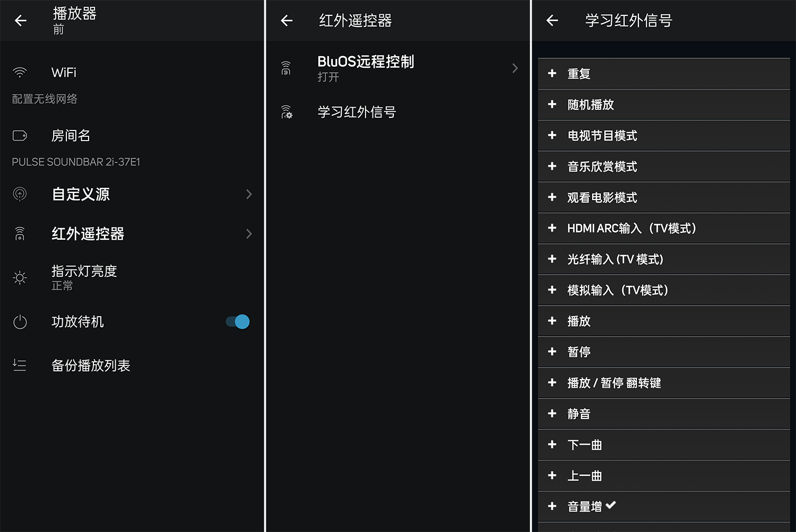The width and height of the screenshot is (796, 532).
Task: Tap the playlist icon beside 备份播放列表
Action: click(x=20, y=365)
